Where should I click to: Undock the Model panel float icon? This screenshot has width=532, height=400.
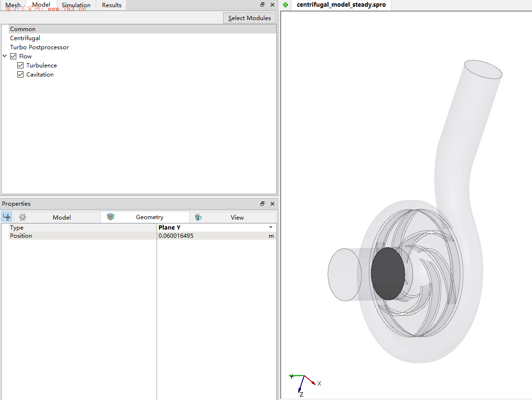262,5
